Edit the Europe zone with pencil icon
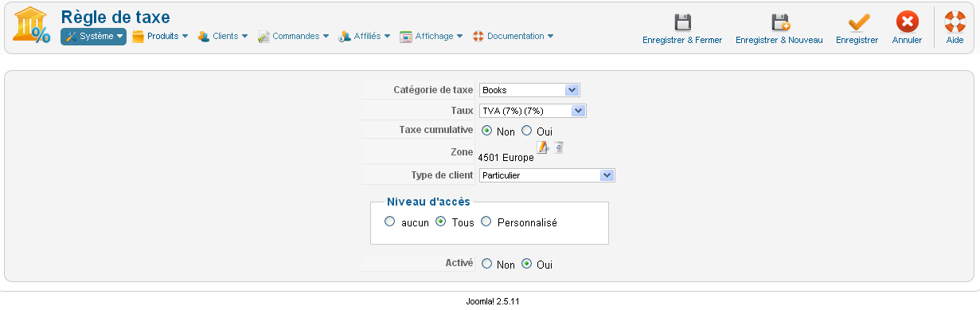The height and width of the screenshot is (310, 980). coord(542,147)
